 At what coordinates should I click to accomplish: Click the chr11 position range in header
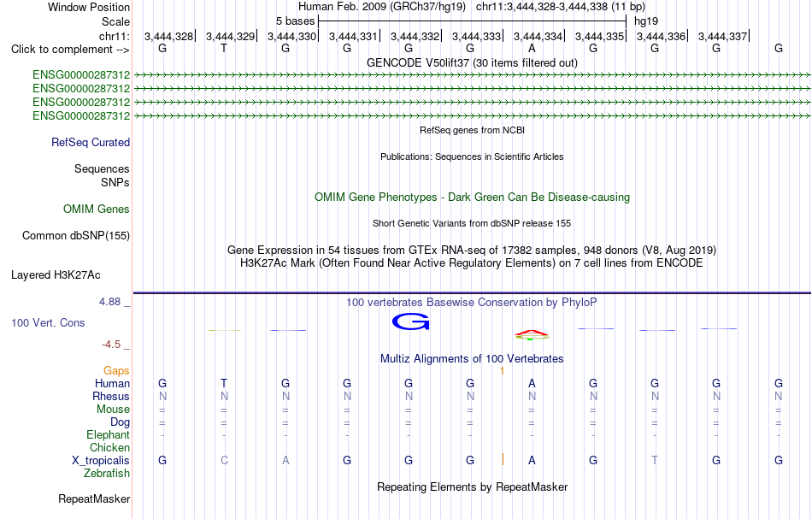pos(561,7)
